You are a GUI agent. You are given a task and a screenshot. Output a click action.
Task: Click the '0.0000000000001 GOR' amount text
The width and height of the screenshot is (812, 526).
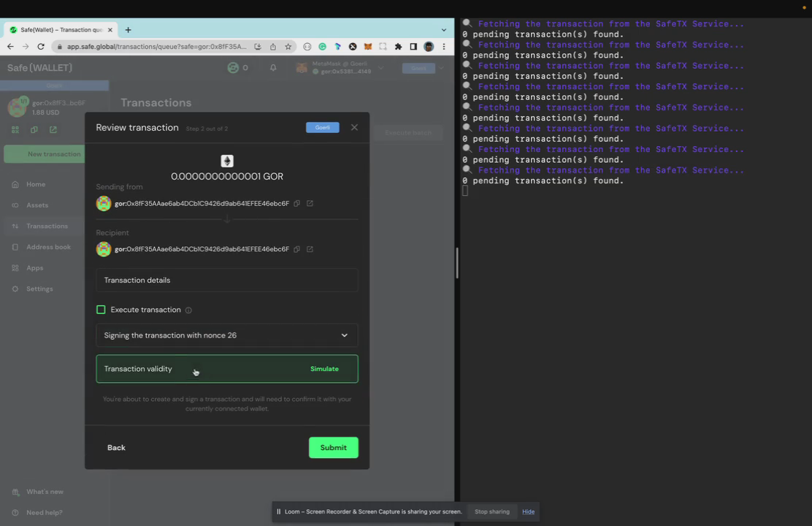pos(227,177)
